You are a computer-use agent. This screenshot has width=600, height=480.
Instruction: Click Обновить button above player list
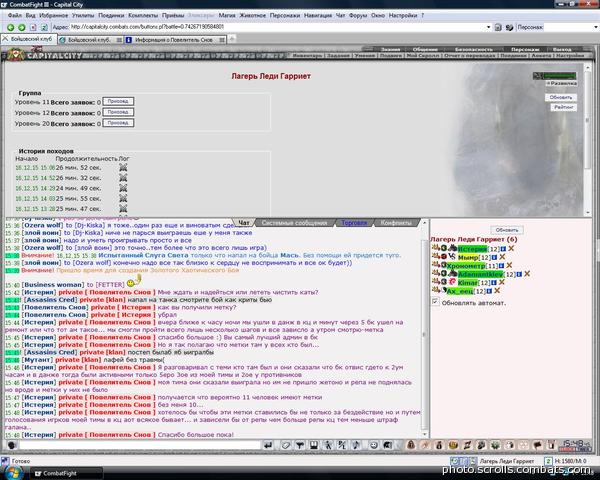pyautogui.click(x=507, y=230)
